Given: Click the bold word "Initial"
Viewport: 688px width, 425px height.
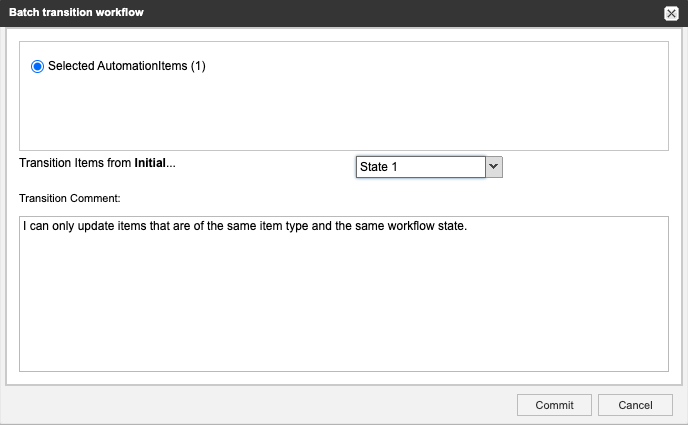Looking at the screenshot, I should [152, 163].
